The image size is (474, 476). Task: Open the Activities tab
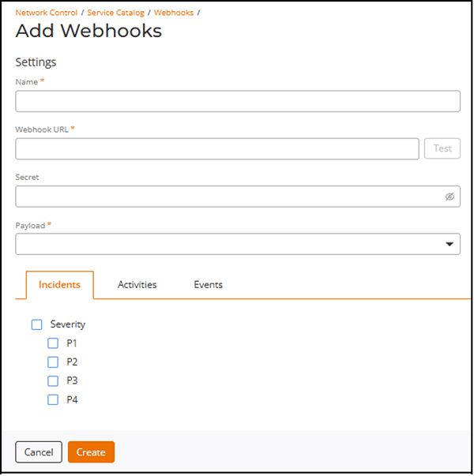coord(137,285)
